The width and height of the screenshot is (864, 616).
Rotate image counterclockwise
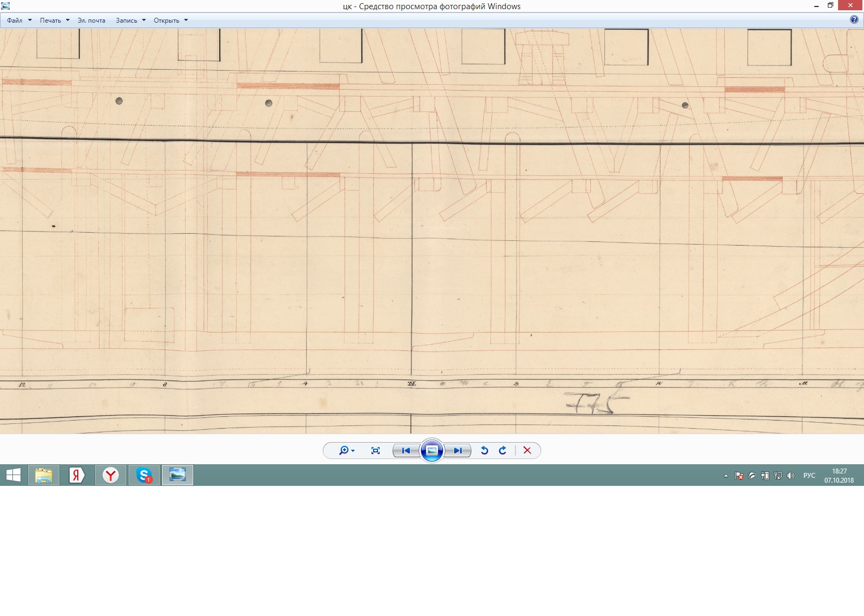click(484, 450)
